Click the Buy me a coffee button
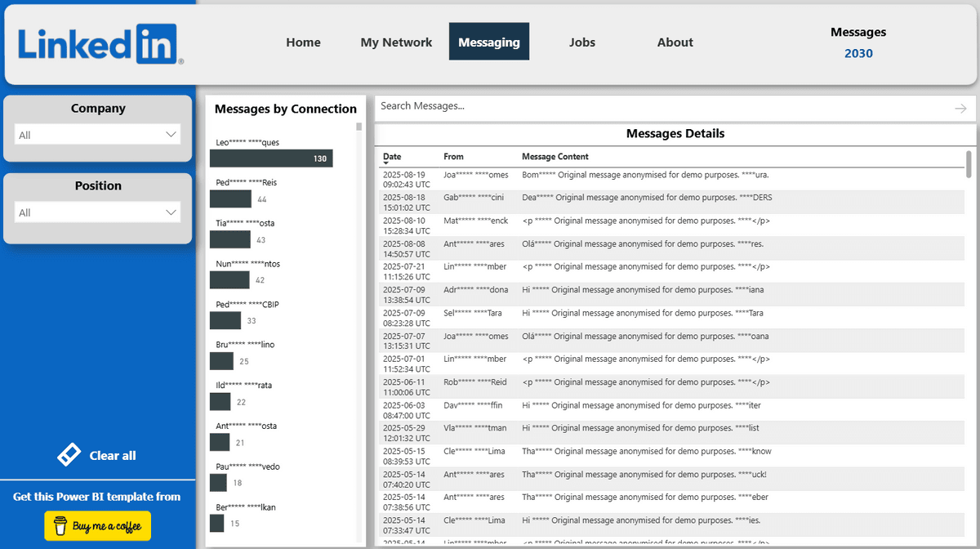Screen dimensions: 980x549 coord(98,526)
